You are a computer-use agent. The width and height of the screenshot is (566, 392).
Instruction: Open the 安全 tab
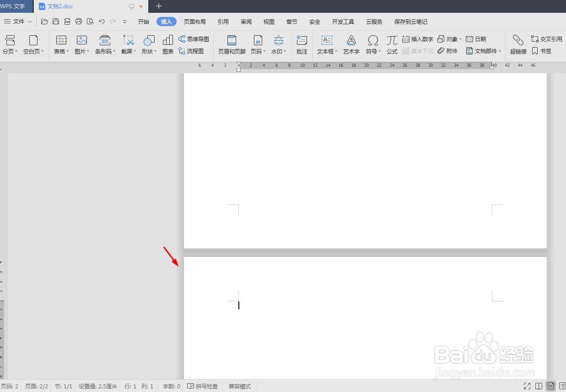(x=315, y=21)
